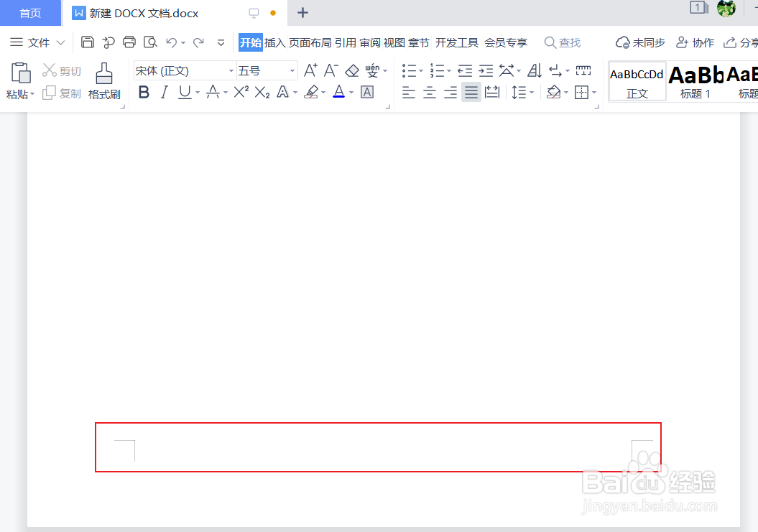This screenshot has height=532, width=758.
Task: Switch to 视图 ribbon tab
Action: 394,42
